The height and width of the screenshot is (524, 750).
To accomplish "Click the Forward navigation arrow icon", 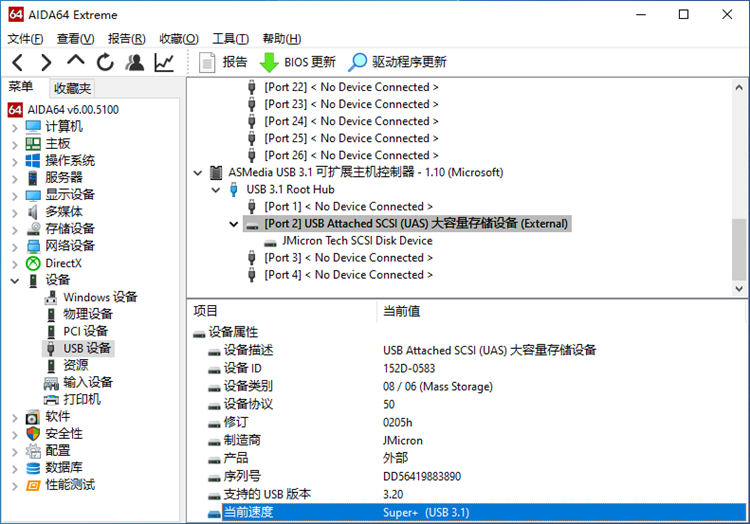I will tap(46, 62).
